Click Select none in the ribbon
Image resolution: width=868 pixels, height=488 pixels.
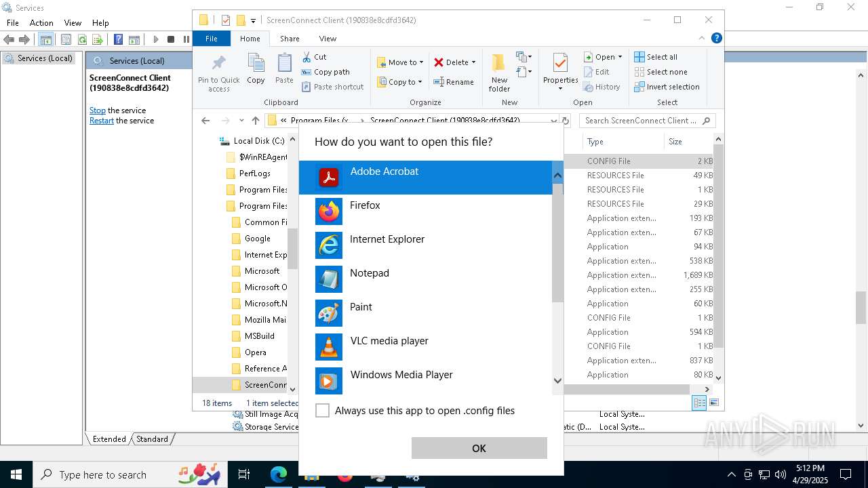pos(660,72)
